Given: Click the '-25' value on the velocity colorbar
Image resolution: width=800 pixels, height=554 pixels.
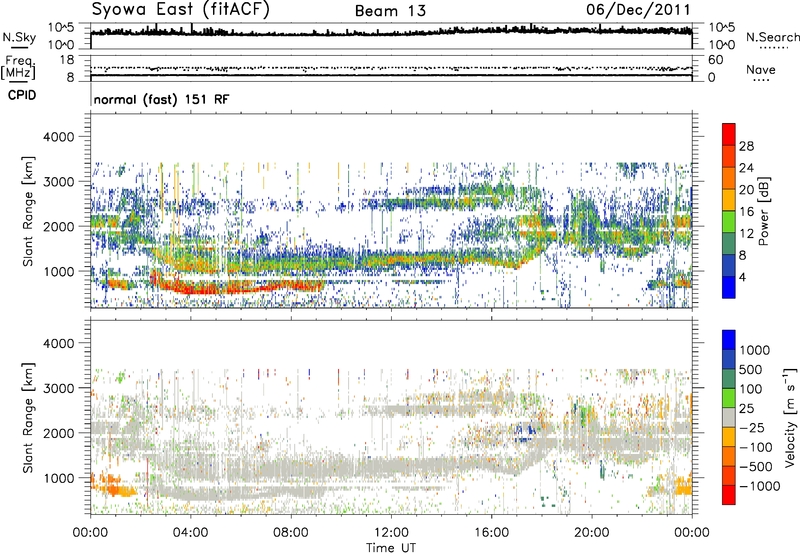Looking at the screenshot, I should 752,427.
